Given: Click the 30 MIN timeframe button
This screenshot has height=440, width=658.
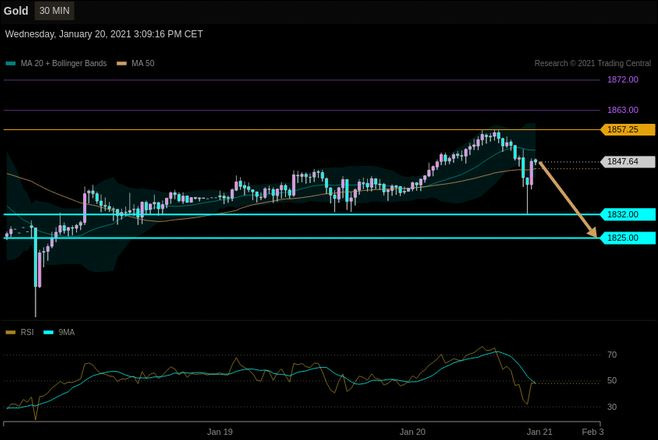Looking at the screenshot, I should pos(54,10).
